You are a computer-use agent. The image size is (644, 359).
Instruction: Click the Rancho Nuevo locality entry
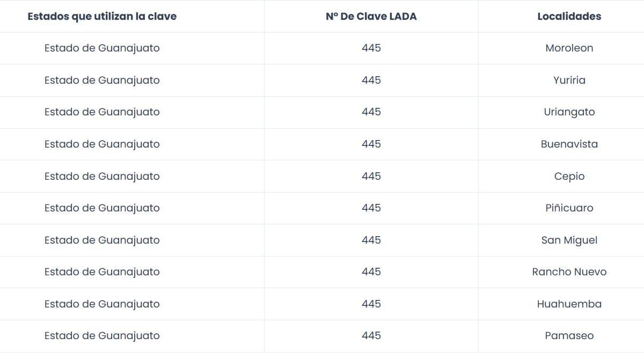(569, 272)
